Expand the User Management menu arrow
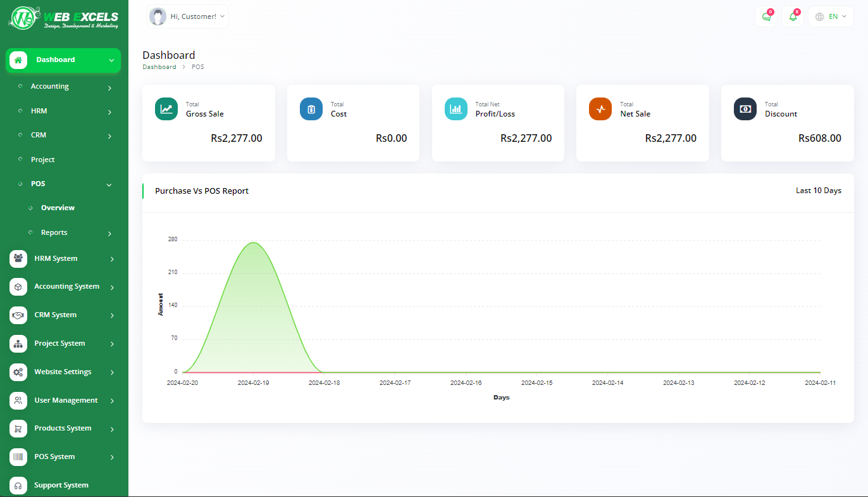The height and width of the screenshot is (497, 868). [112, 401]
